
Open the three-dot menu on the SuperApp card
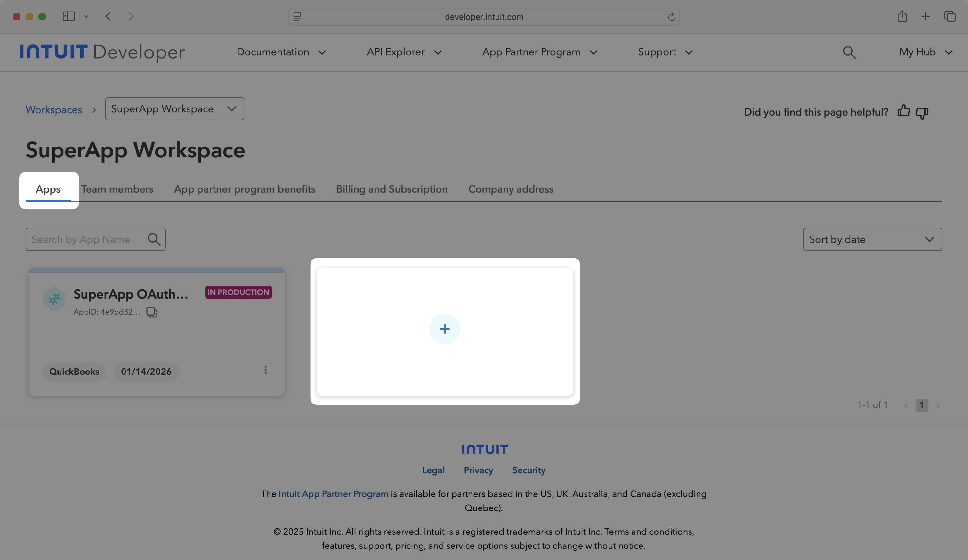265,370
